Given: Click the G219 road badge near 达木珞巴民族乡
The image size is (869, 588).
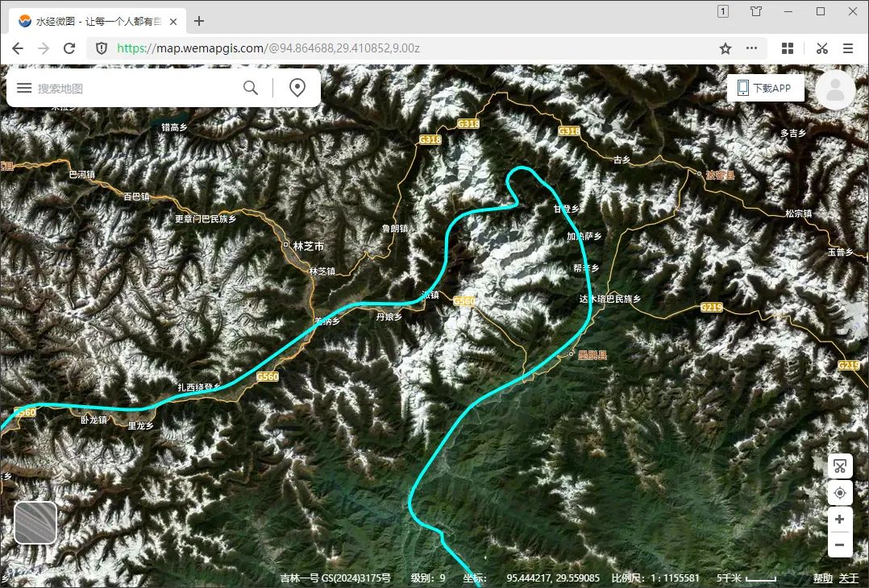Looking at the screenshot, I should [712, 307].
